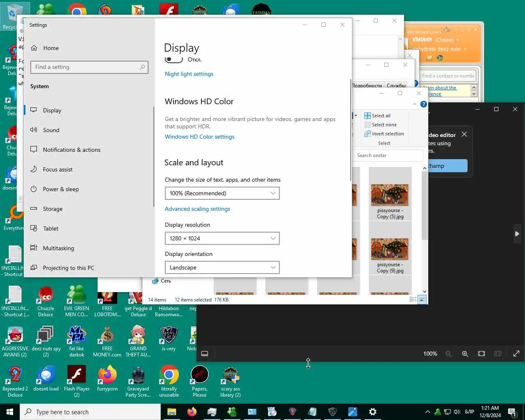This screenshot has height=420, width=525.
Task: Open Notifications & actions settings
Action: click(x=66, y=150)
